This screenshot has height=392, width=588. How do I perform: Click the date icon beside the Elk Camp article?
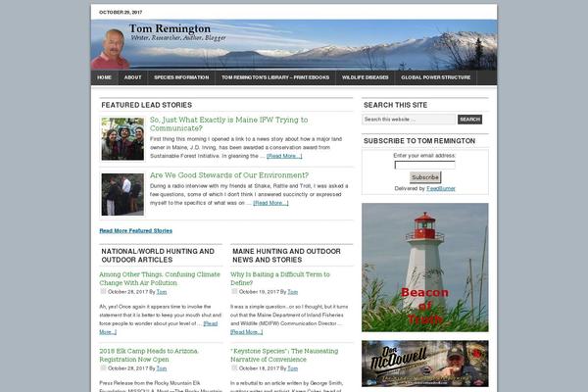[x=103, y=368]
